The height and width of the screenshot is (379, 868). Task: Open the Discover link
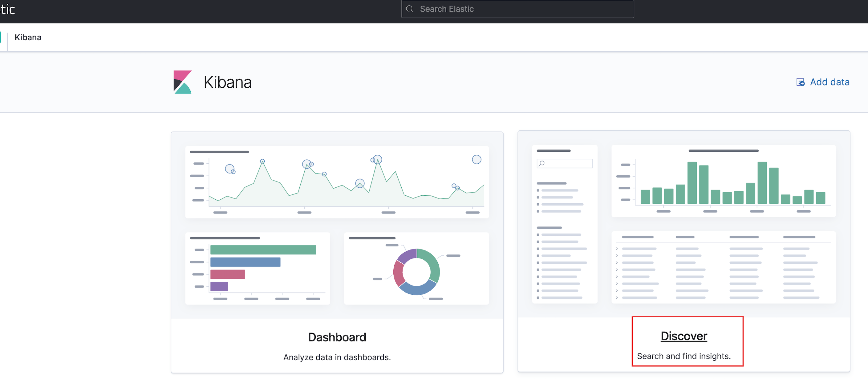(684, 336)
